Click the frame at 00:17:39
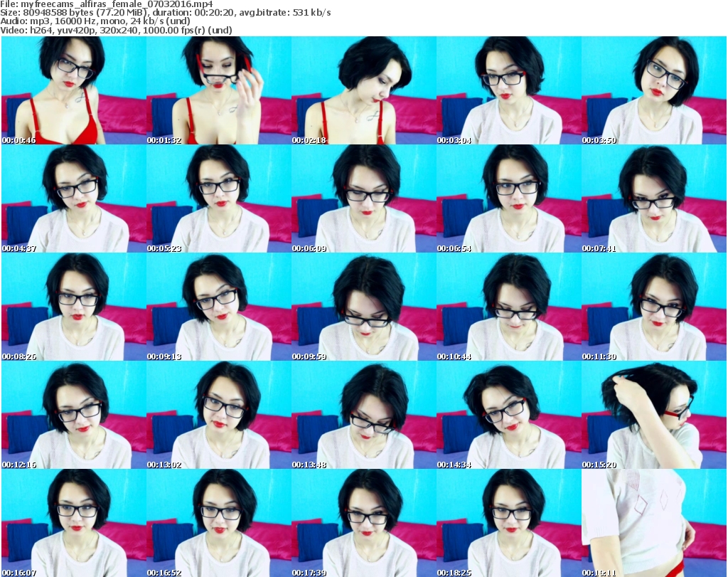Screen dimensions: 728x577 pyautogui.click(x=364, y=523)
